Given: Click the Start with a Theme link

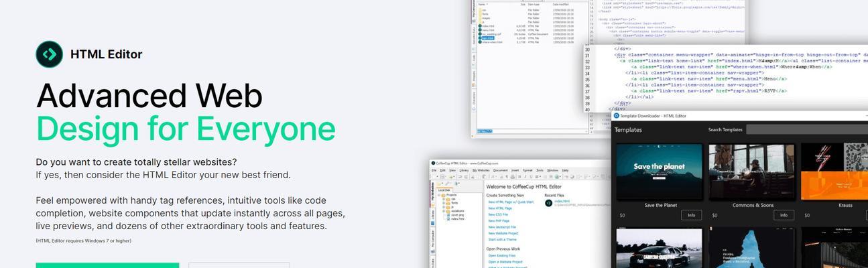Looking at the screenshot, I should coord(502,239).
